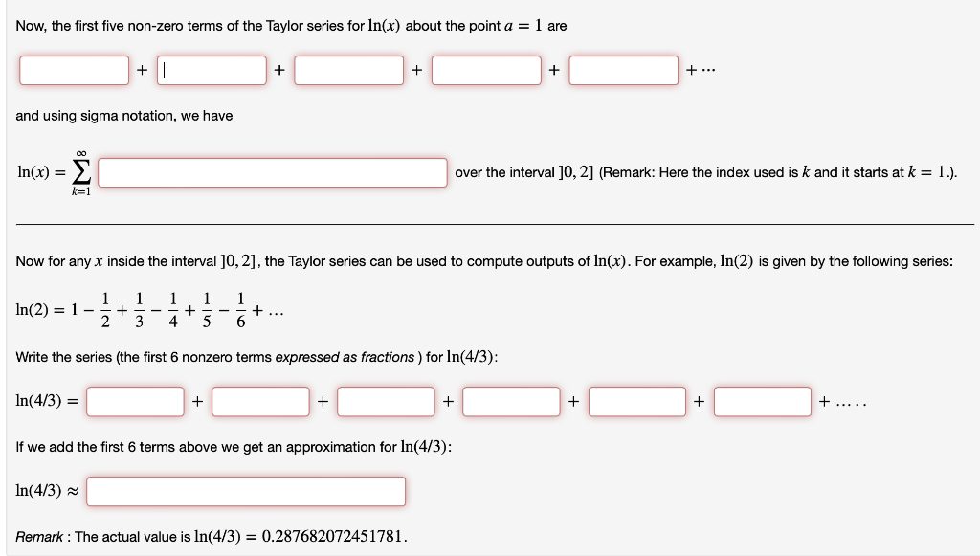
Task: Place cursor in the fourth Taylor term field
Action: coord(486,70)
